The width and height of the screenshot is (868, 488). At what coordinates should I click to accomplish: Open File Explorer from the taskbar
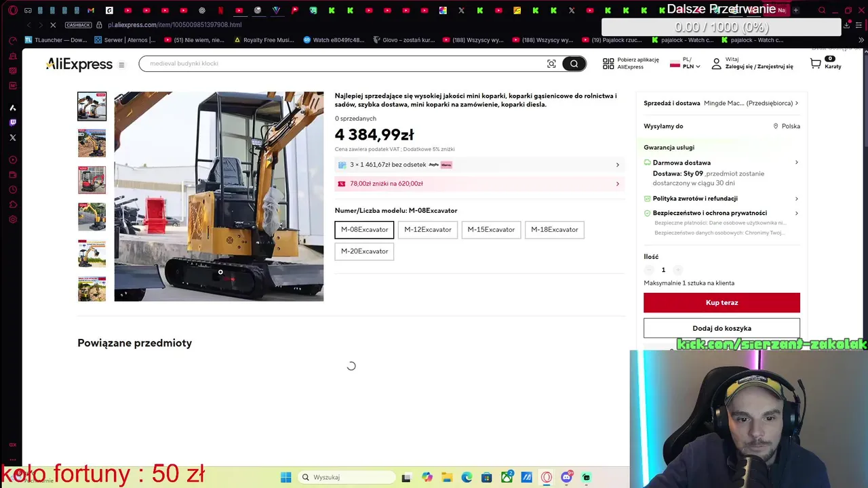447,477
